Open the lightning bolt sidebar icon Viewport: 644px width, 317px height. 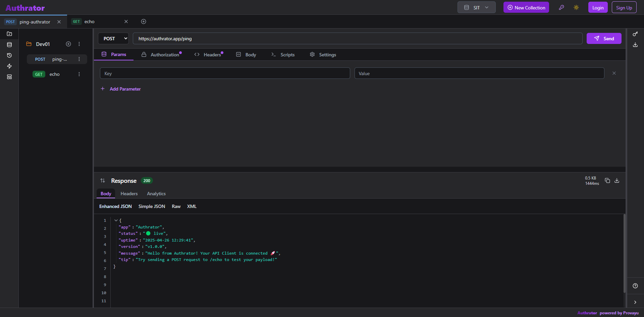(9, 66)
